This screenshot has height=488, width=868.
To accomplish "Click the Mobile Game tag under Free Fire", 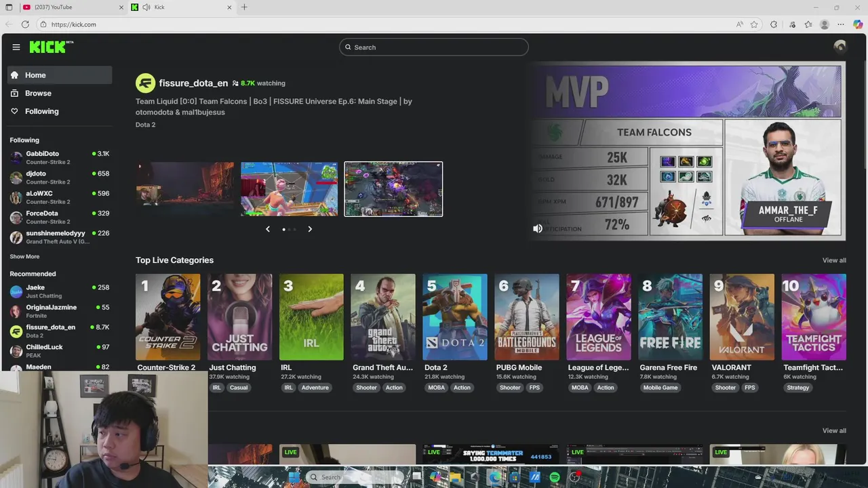I will (660, 388).
